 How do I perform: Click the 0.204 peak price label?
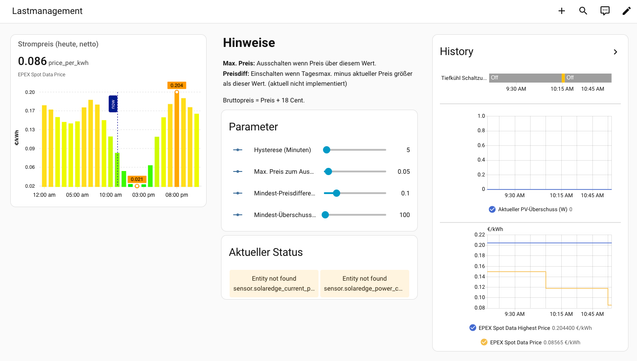177,85
